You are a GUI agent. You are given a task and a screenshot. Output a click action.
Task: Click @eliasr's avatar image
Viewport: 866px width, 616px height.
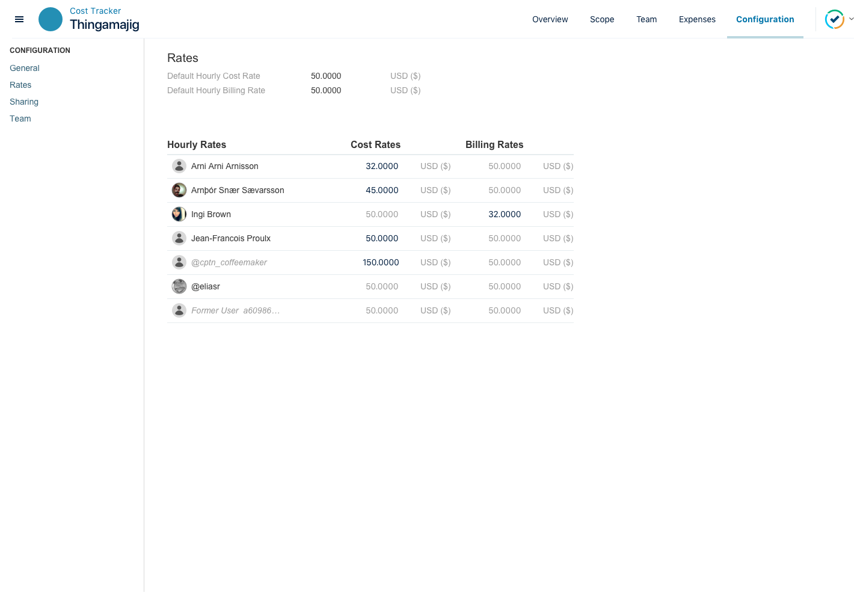coord(179,286)
